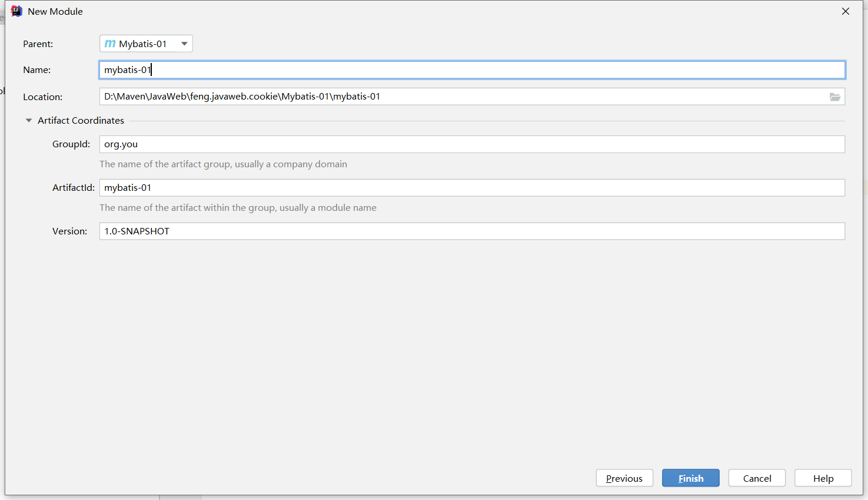Click the 'Name:' label

click(x=36, y=70)
